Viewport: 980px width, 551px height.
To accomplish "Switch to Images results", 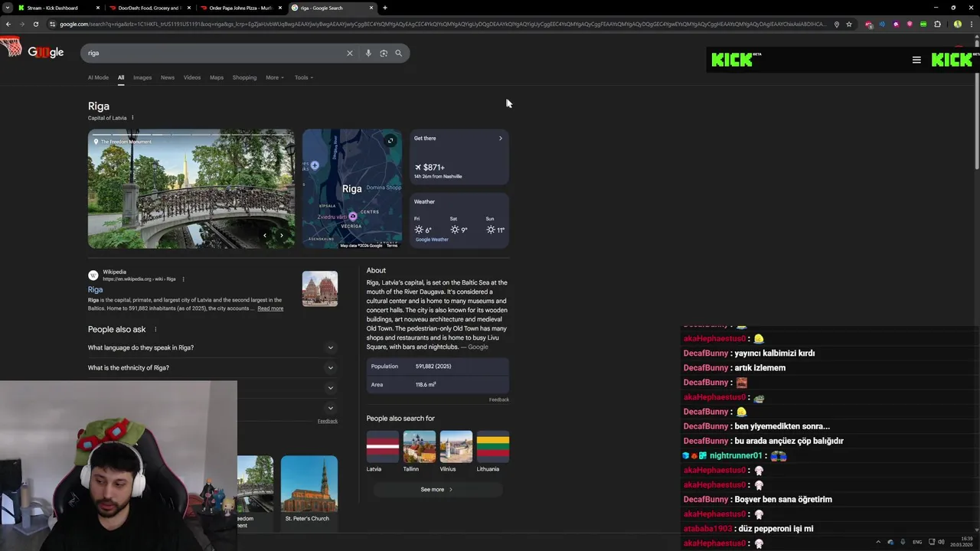I will pyautogui.click(x=142, y=77).
